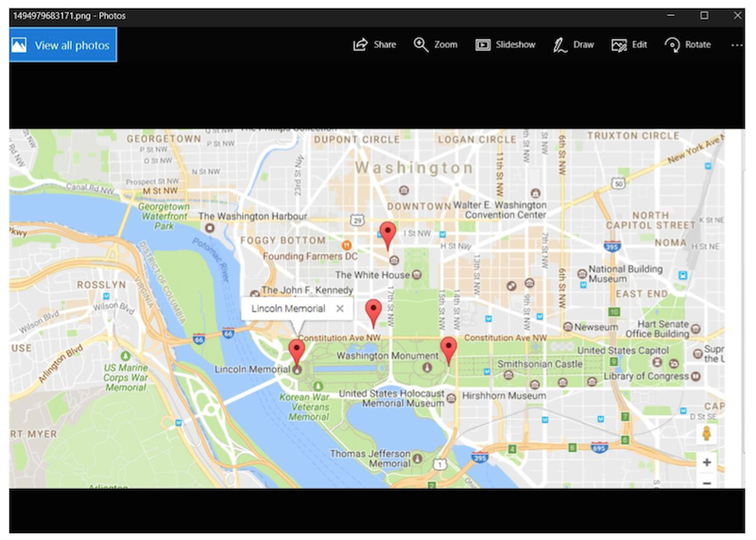
Task: Click the Lincoln Memorial popup label
Action: tap(288, 308)
